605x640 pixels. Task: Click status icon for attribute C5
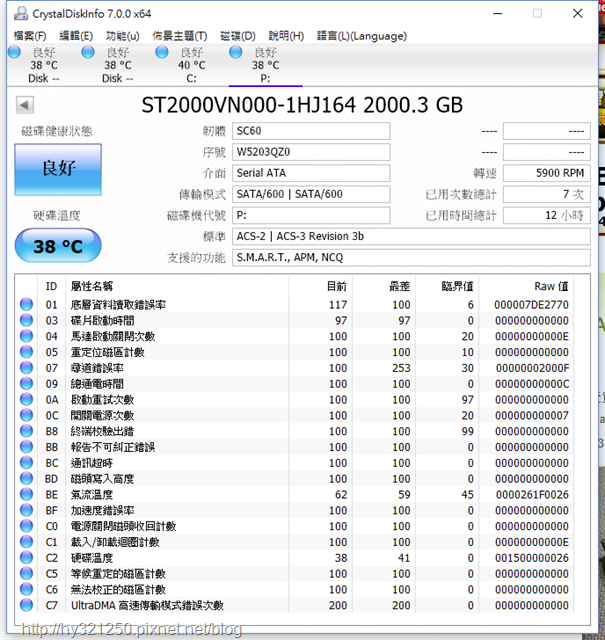(x=27, y=573)
